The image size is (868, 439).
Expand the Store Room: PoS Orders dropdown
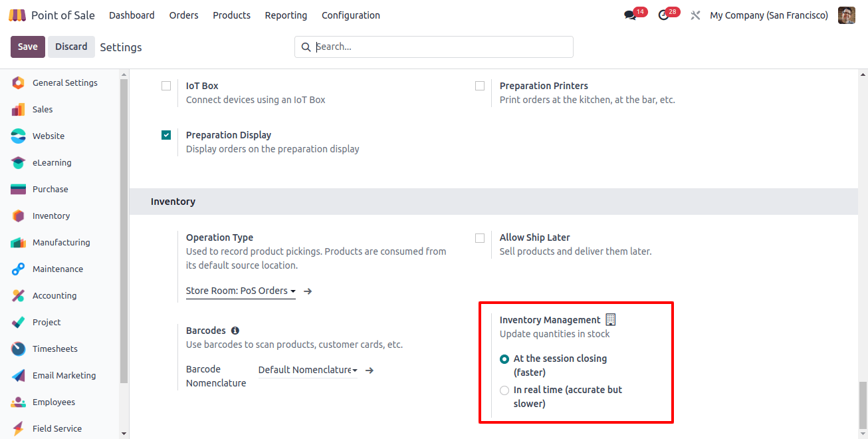(x=241, y=291)
